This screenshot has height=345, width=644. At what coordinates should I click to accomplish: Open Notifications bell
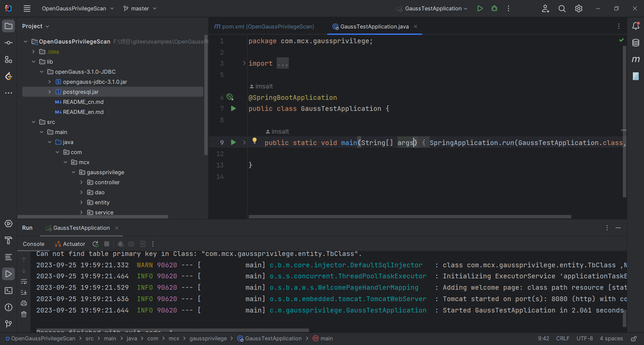tap(636, 26)
